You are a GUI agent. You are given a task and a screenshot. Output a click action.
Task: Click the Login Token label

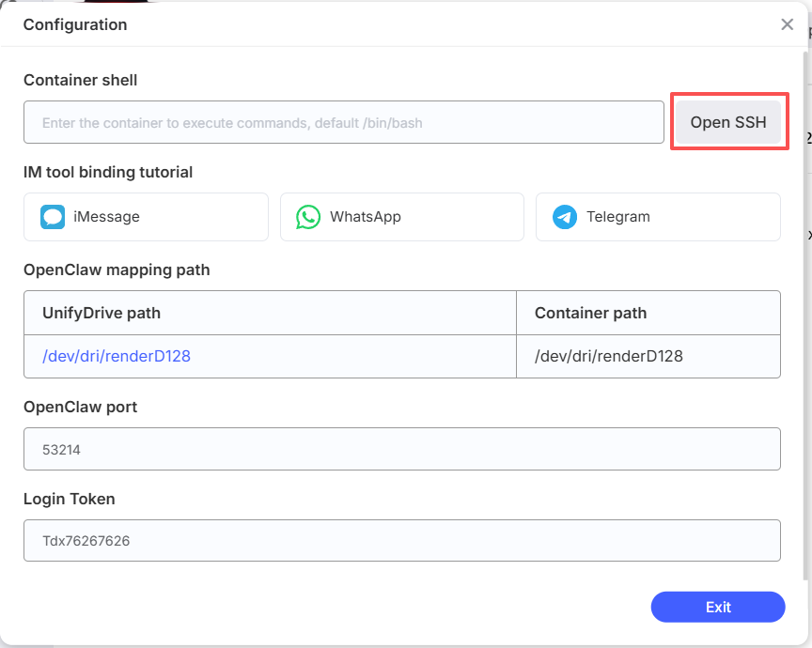pyautogui.click(x=70, y=499)
